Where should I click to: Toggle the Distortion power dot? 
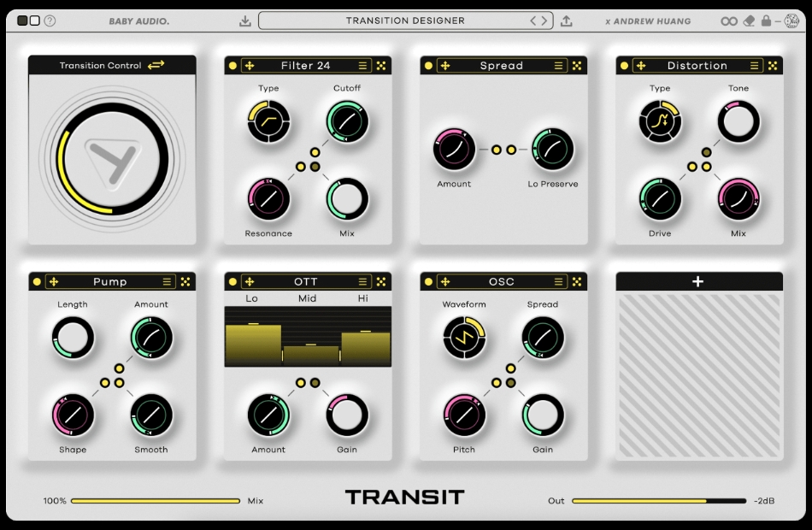[624, 65]
